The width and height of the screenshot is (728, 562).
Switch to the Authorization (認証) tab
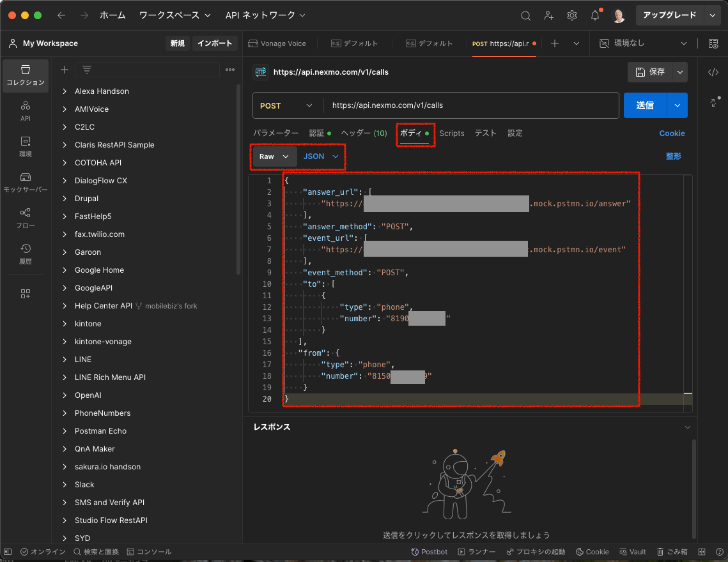coord(320,133)
